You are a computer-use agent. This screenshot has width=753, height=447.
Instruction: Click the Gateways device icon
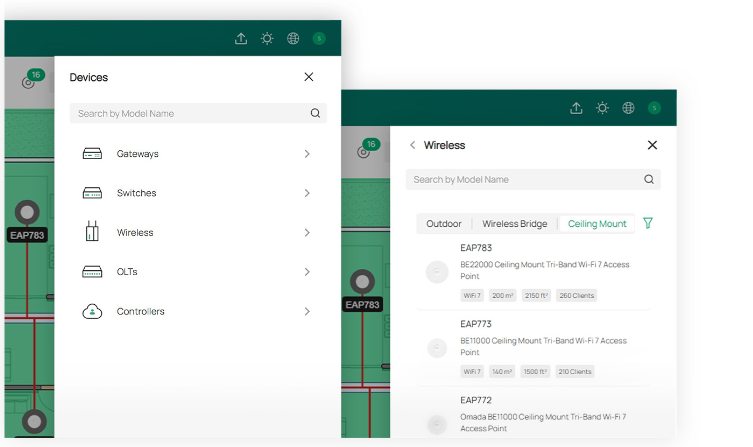(x=93, y=154)
